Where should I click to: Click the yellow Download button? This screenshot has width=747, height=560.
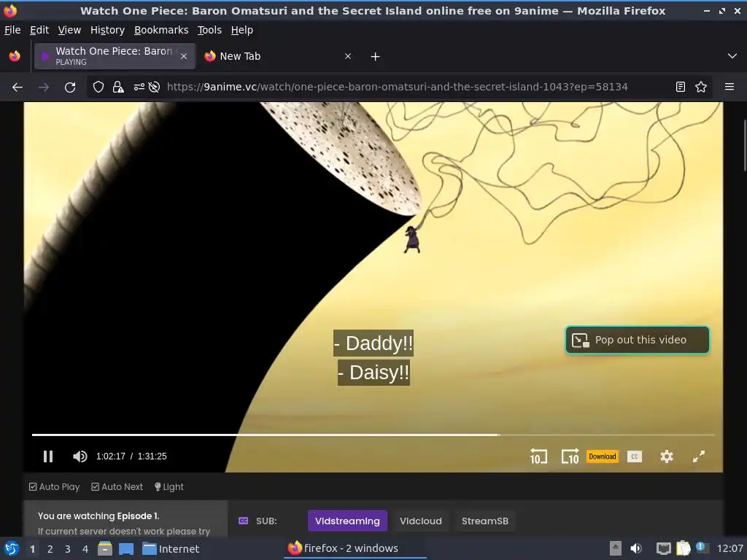click(x=602, y=456)
